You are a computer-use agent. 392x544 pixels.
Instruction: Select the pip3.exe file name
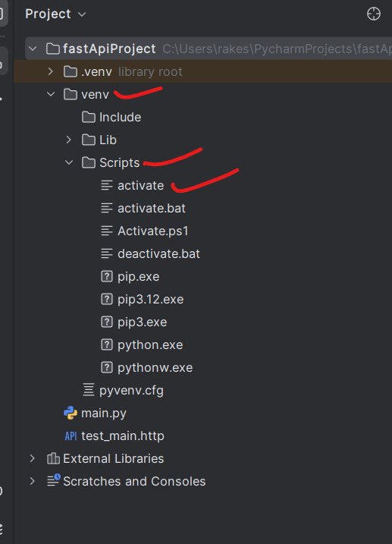(x=142, y=322)
